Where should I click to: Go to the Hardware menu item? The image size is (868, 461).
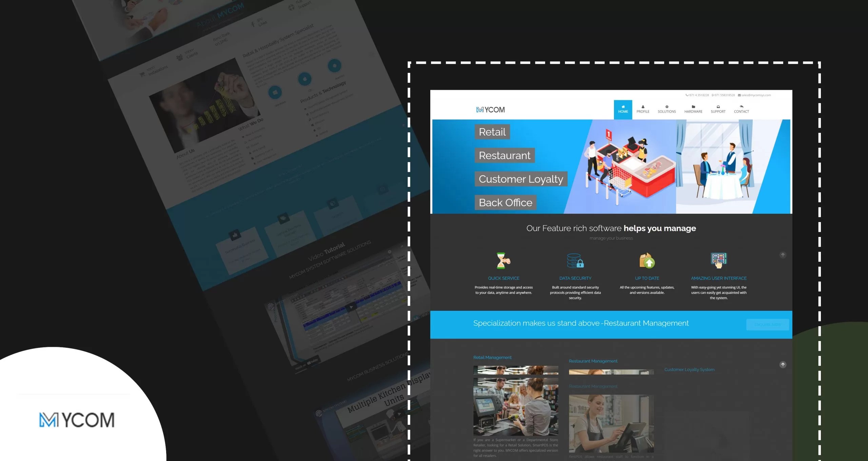[x=693, y=109]
